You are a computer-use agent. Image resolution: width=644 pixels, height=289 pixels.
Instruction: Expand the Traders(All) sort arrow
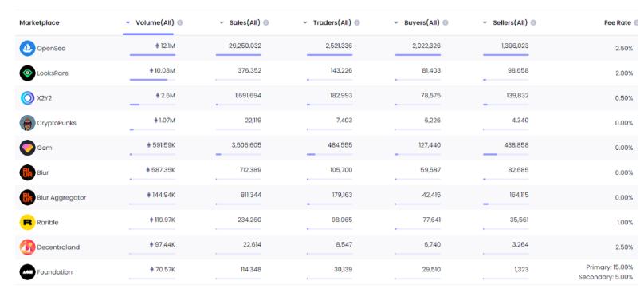pos(305,22)
